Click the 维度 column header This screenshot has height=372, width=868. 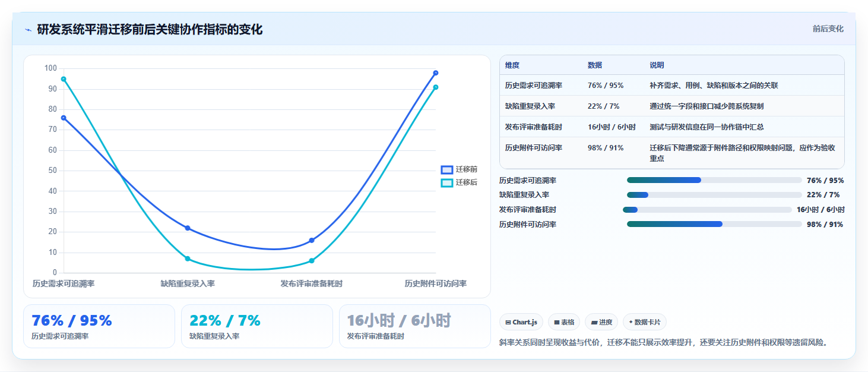[x=512, y=65]
